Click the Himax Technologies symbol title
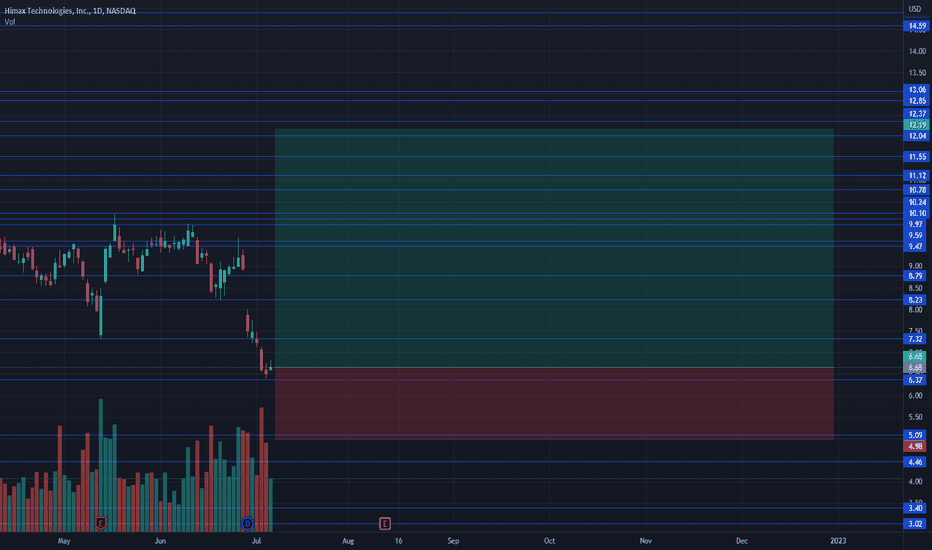This screenshot has height=550, width=932. [x=70, y=11]
